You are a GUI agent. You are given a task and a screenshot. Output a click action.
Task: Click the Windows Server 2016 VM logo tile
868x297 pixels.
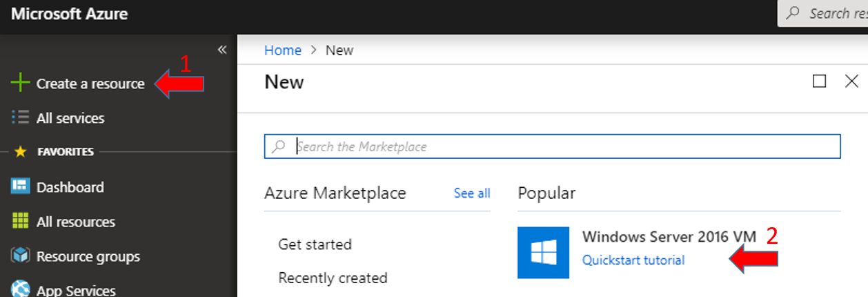[544, 253]
